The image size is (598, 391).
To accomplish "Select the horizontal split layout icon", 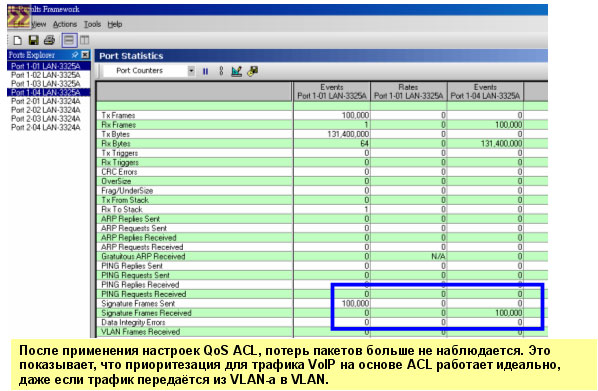I will 69,40.
